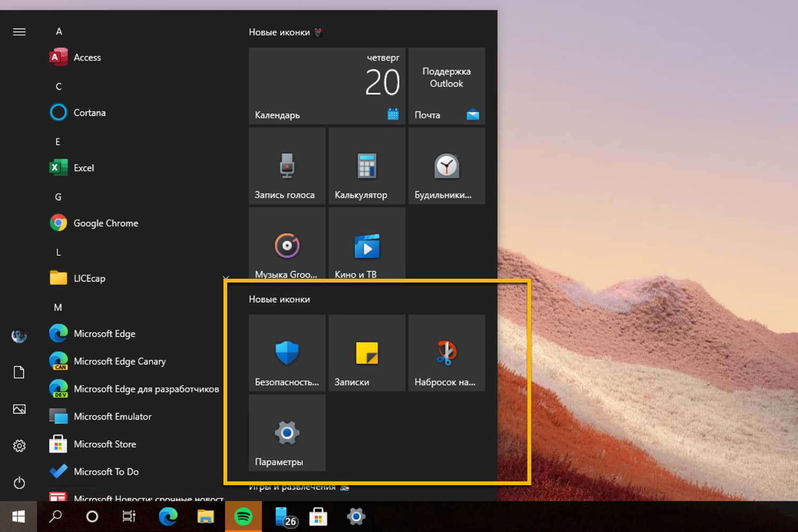Launch Запись голоса voice recorder tile

coord(286,166)
